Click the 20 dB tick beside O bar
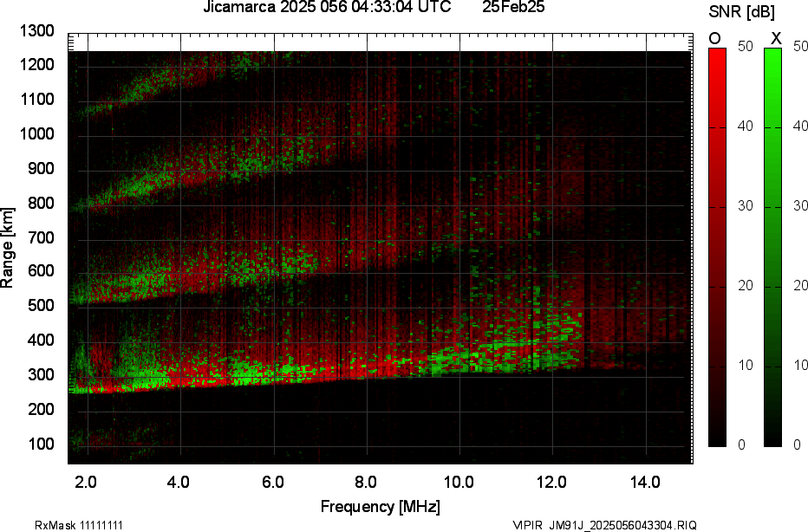808x532 pixels. [x=745, y=286]
